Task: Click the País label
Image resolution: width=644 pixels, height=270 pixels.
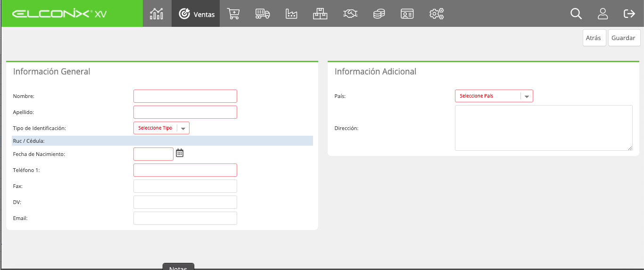Action: [x=340, y=96]
